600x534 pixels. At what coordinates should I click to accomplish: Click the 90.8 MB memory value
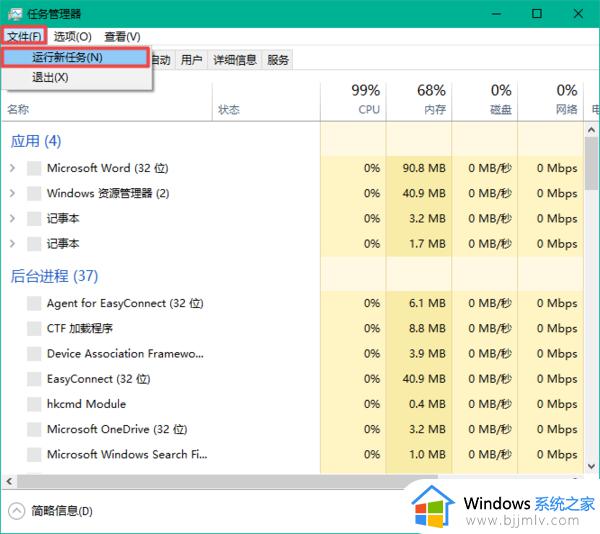pyautogui.click(x=424, y=168)
